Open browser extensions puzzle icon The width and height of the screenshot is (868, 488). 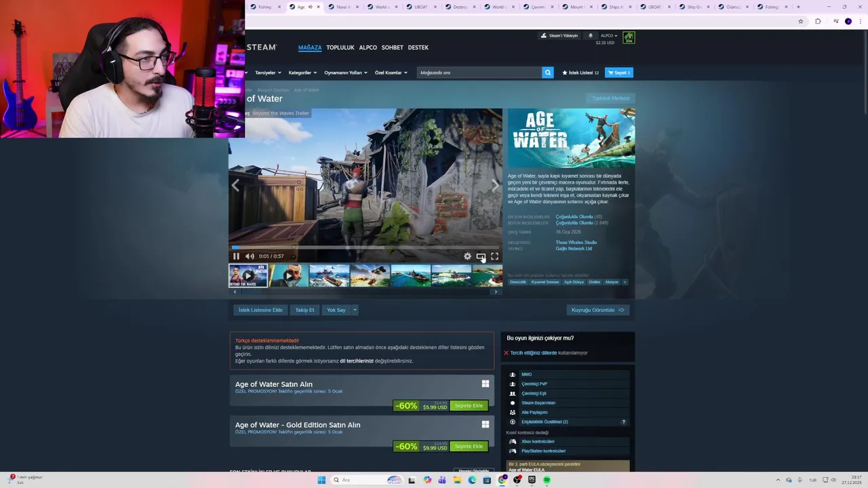pos(818,21)
